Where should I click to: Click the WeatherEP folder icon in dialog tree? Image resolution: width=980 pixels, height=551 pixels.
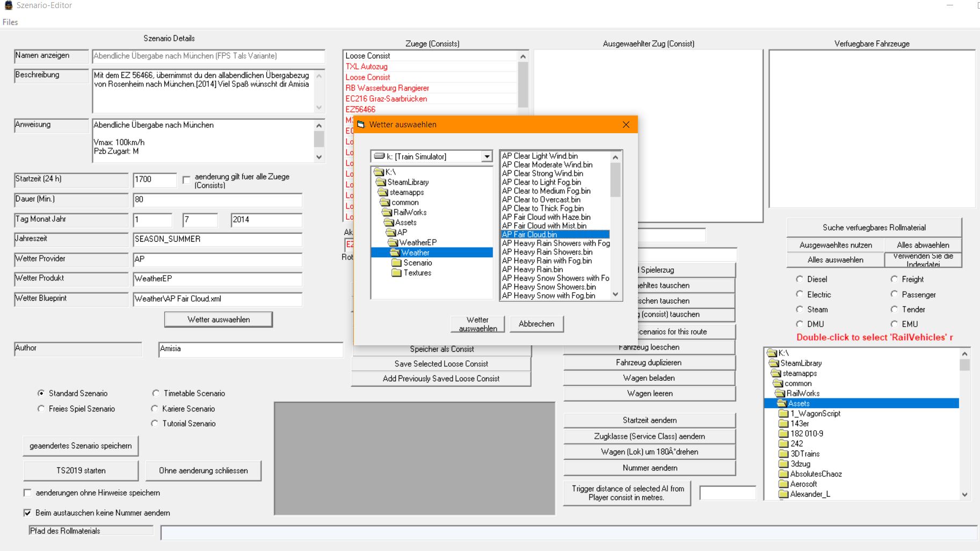click(393, 243)
